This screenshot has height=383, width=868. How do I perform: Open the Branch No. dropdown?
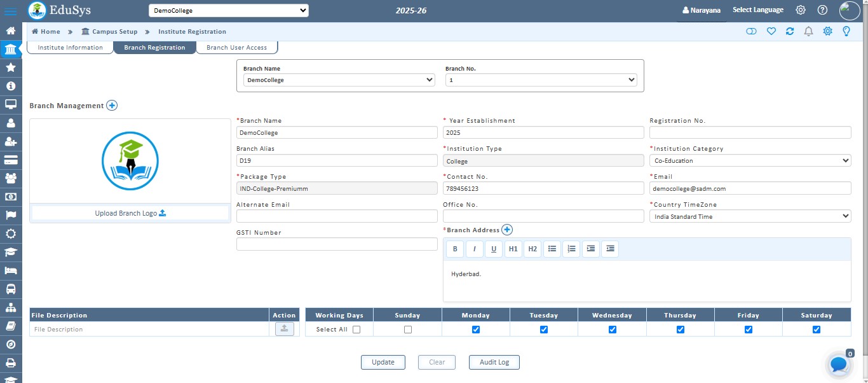pos(541,80)
